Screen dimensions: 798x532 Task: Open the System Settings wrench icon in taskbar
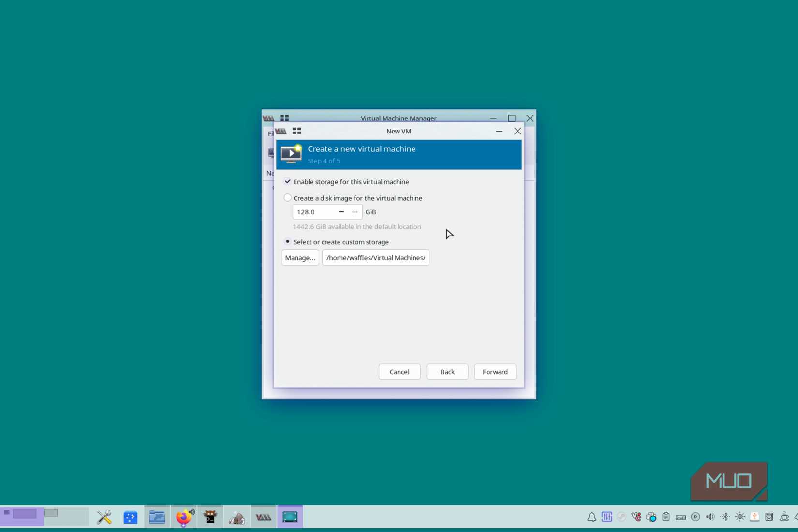point(104,517)
